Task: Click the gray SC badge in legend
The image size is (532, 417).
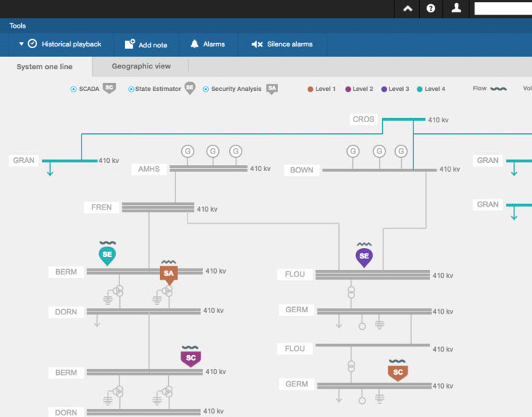Action: 109,88
